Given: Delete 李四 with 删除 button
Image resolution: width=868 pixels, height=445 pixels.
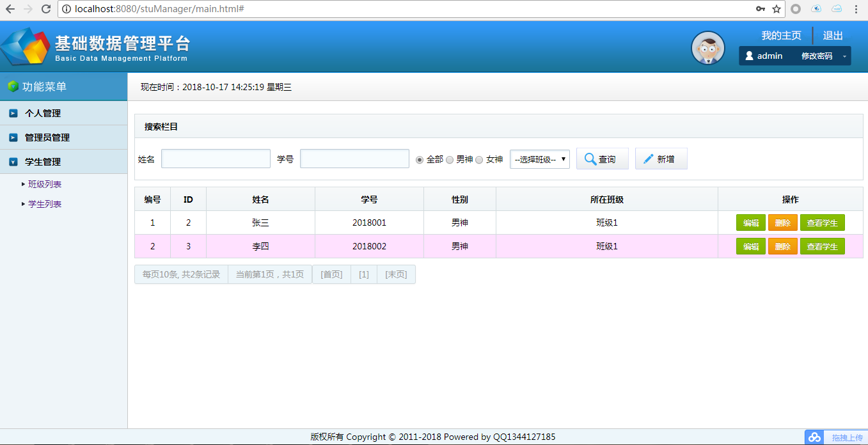Looking at the screenshot, I should 783,246.
